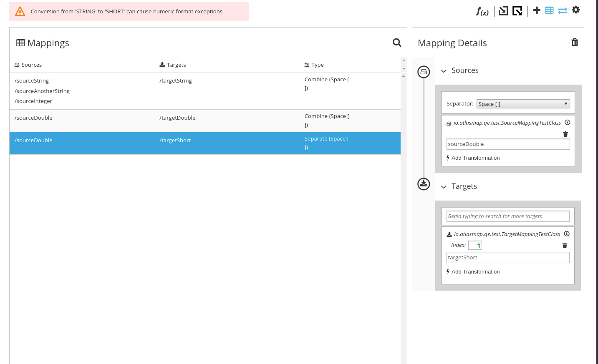
Task: Collapse the Targets section
Action: [444, 187]
